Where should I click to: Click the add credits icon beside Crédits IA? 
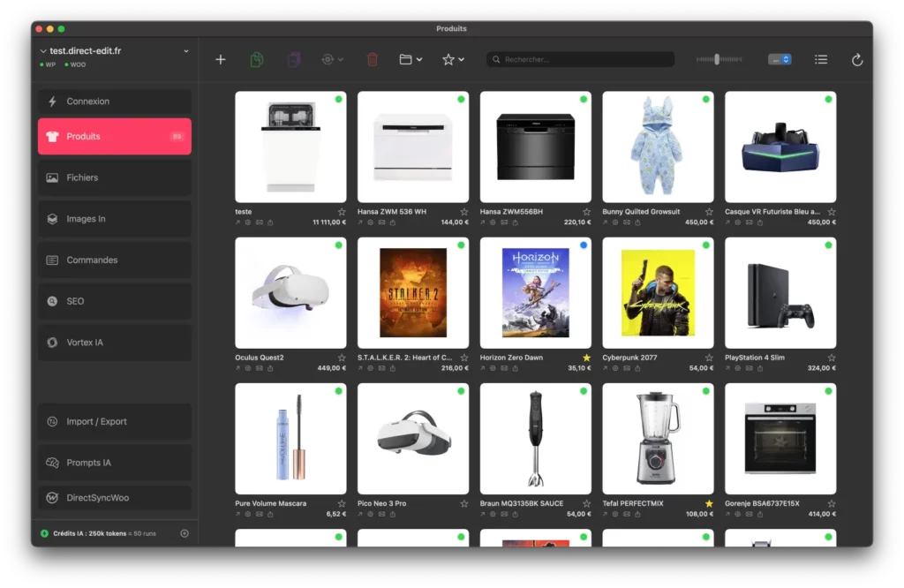185,533
